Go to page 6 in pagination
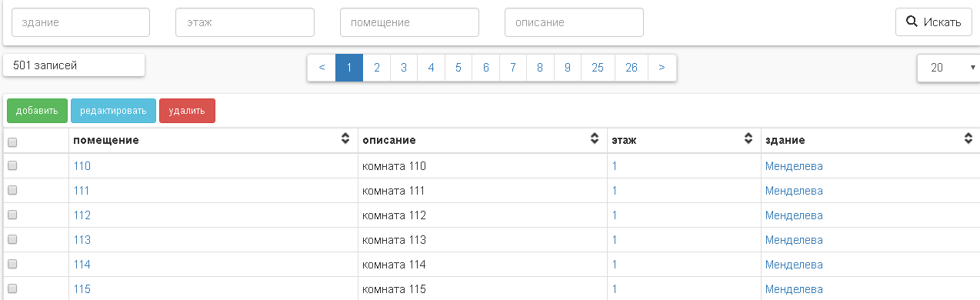The image size is (980, 300). 486,68
